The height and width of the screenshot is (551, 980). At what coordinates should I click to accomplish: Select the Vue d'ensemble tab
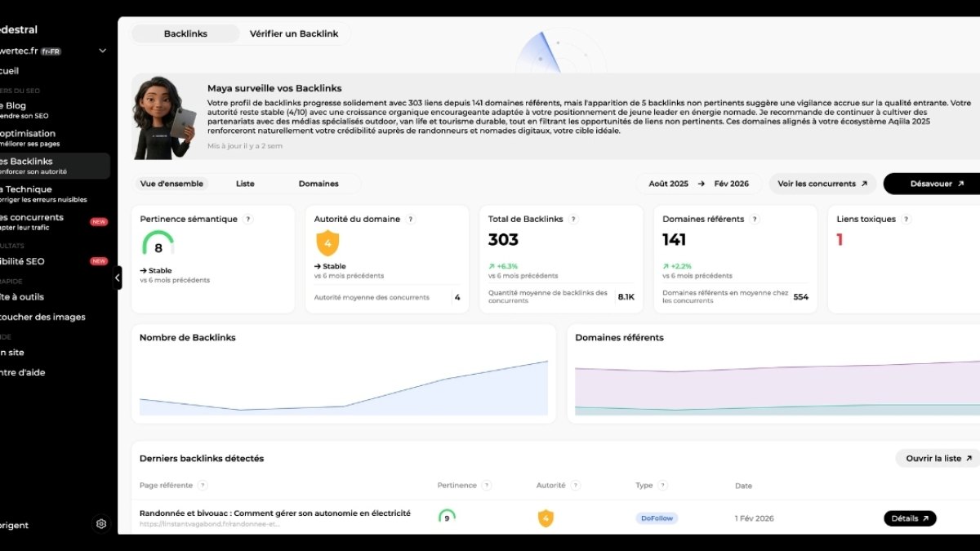[171, 184]
